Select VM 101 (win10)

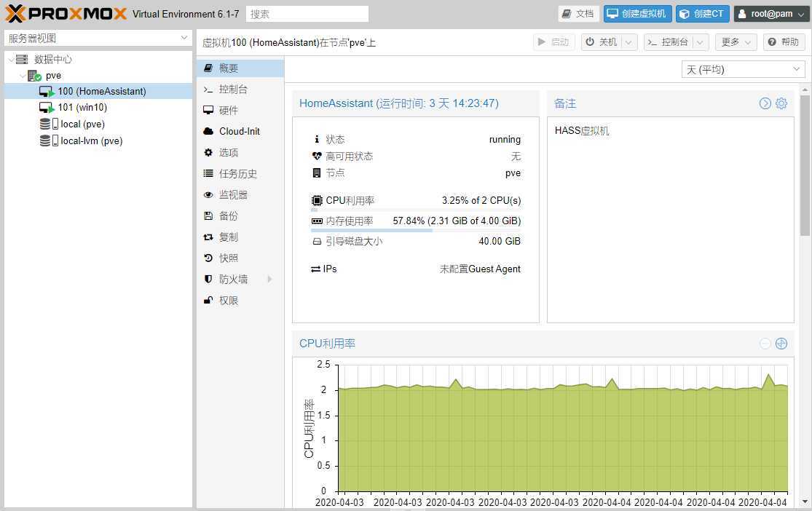[98, 107]
